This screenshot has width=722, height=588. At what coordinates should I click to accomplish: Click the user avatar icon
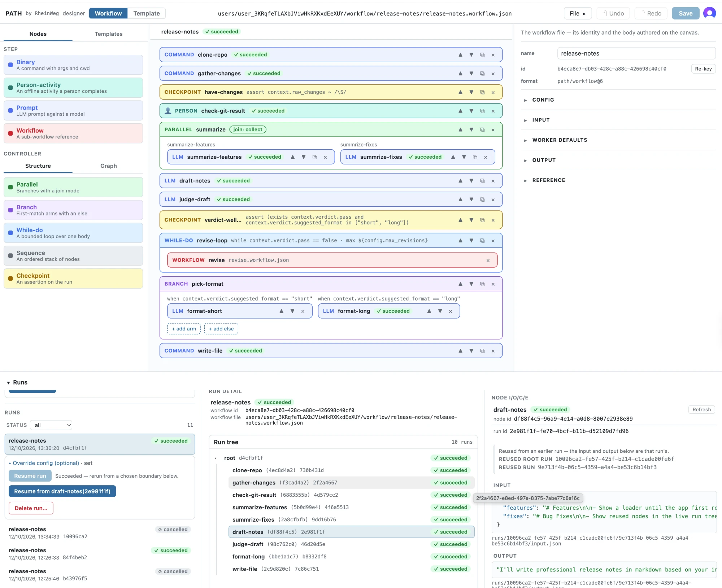pos(709,13)
